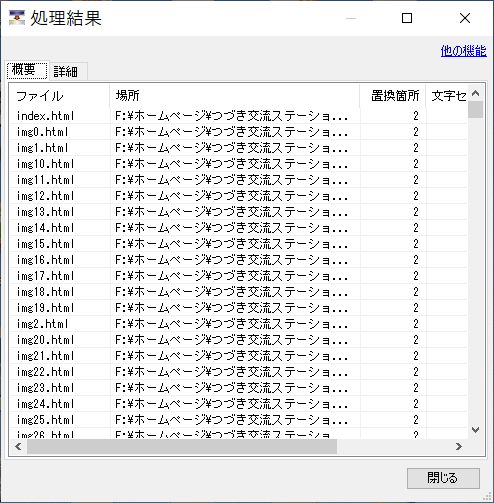Sort by the 場所 column header
Image resolution: width=494 pixels, height=503 pixels.
point(235,96)
